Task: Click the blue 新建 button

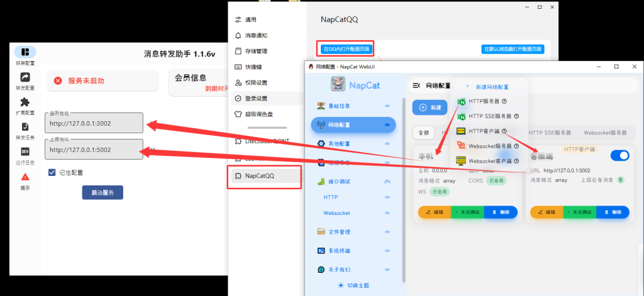Action: 430,107
